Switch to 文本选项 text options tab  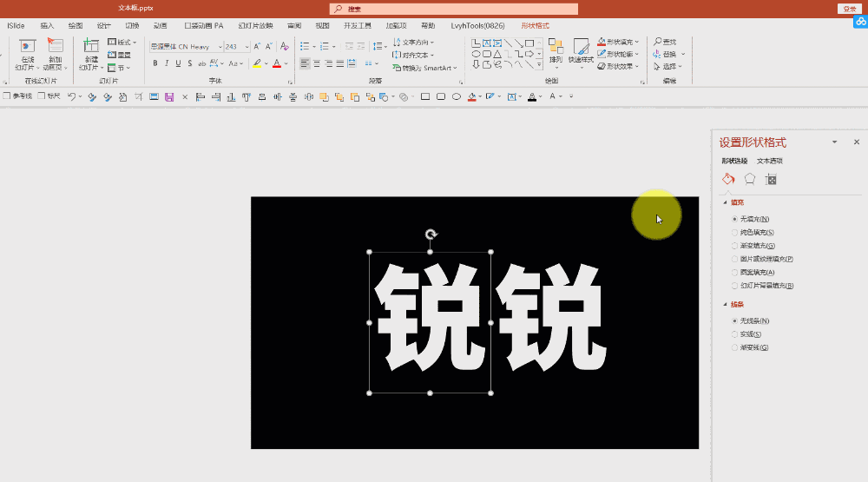tap(769, 162)
